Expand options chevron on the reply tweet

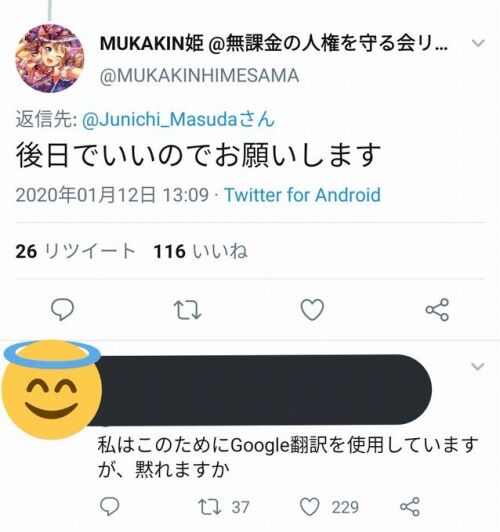pyautogui.click(x=478, y=366)
